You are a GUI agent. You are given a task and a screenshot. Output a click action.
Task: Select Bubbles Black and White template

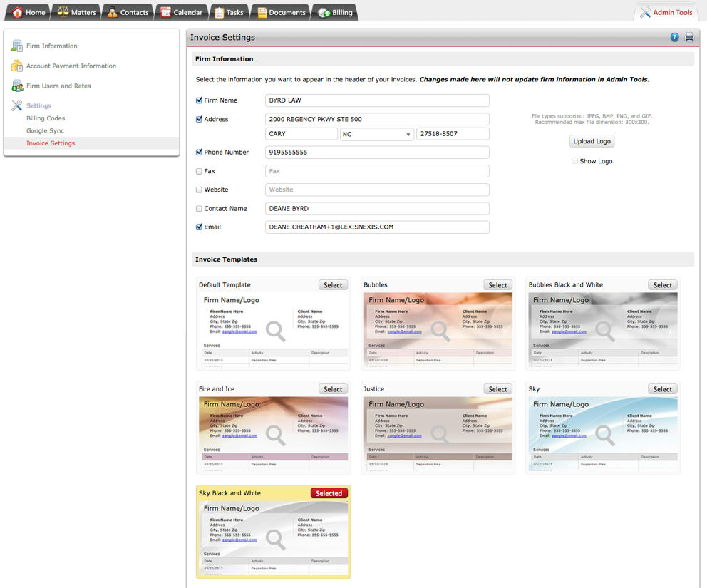click(662, 285)
